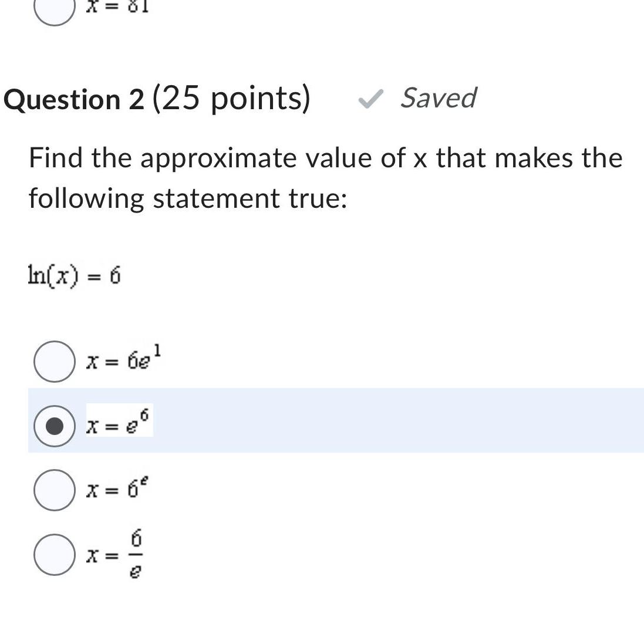This screenshot has width=644, height=644.
Task: Click the gray checkmark beside Saved
Action: click(371, 99)
